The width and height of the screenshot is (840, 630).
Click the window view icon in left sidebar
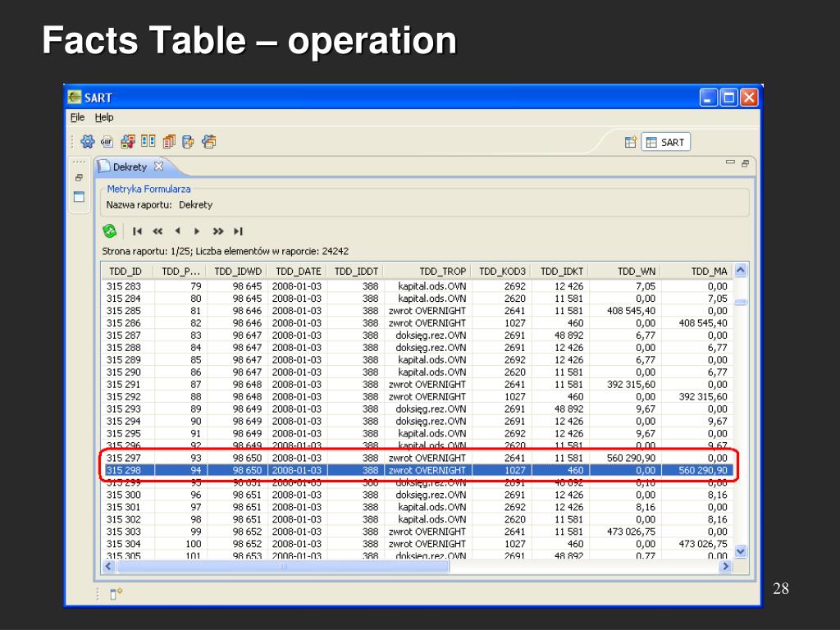click(x=79, y=197)
